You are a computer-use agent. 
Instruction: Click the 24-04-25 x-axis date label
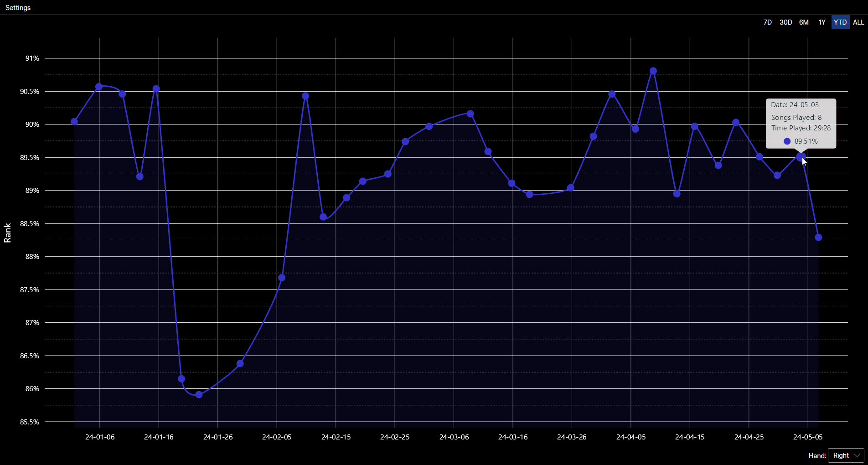[749, 437]
